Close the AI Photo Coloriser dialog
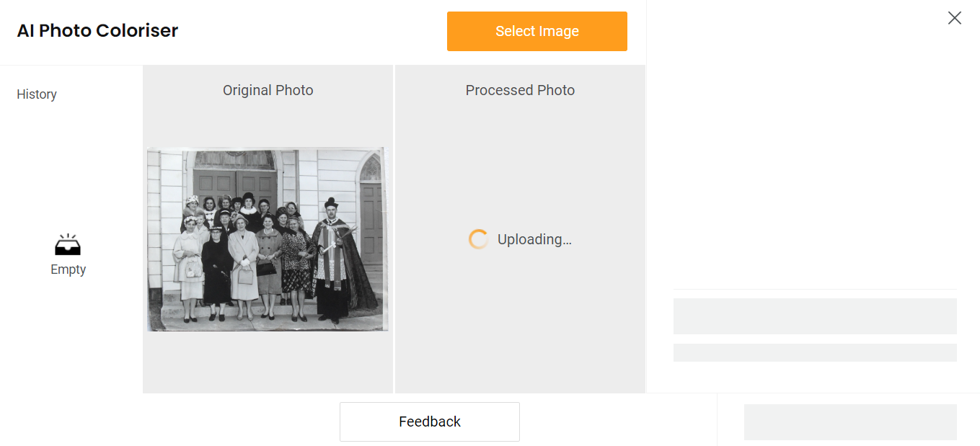The image size is (980, 446). coord(954,18)
